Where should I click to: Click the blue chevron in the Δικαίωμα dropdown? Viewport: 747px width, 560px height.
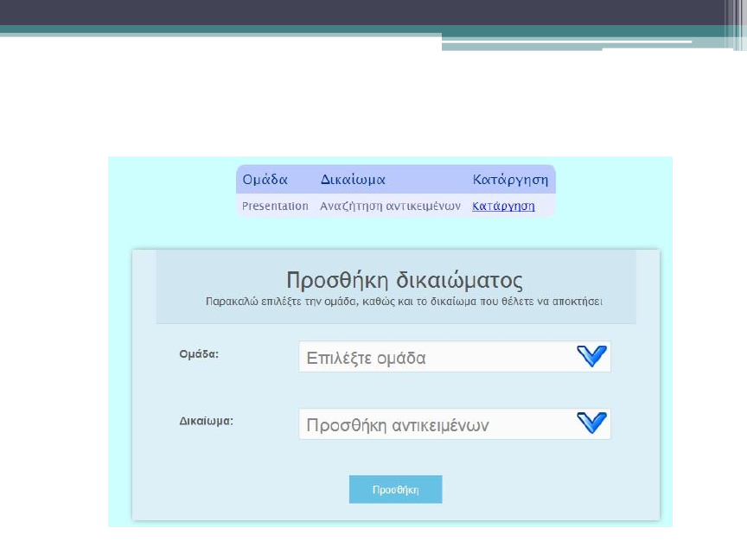click(x=591, y=423)
